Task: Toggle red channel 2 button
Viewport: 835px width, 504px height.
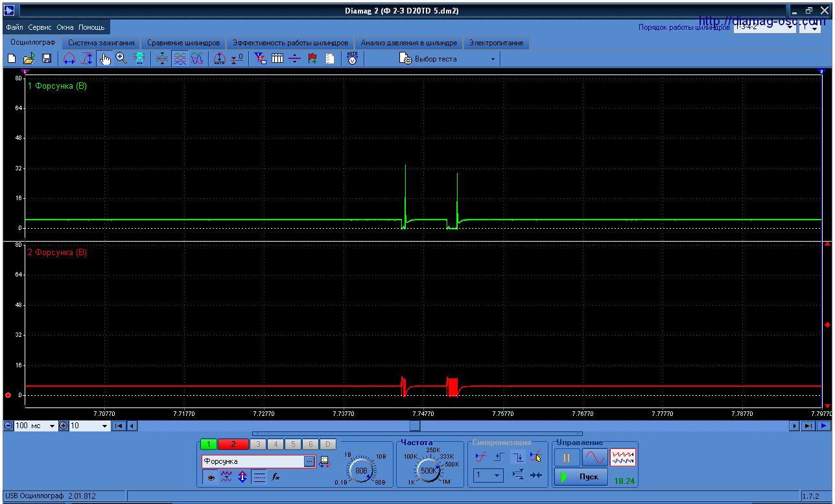Action: coord(235,444)
